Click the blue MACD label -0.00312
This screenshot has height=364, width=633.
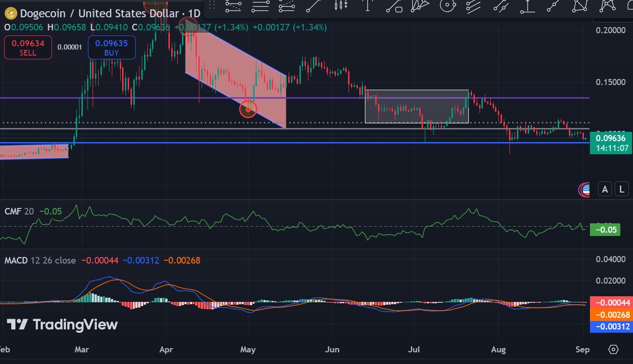(x=611, y=326)
